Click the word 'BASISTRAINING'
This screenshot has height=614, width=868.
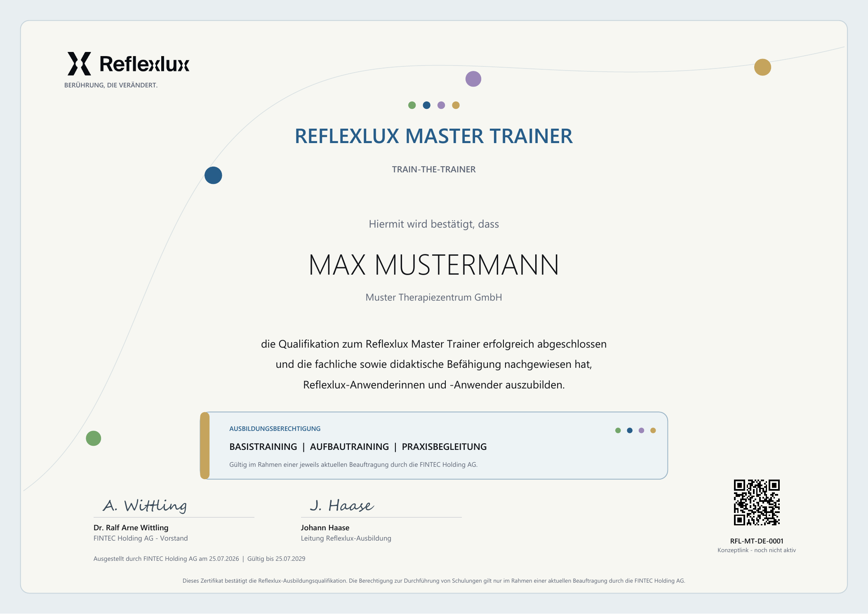coord(263,447)
